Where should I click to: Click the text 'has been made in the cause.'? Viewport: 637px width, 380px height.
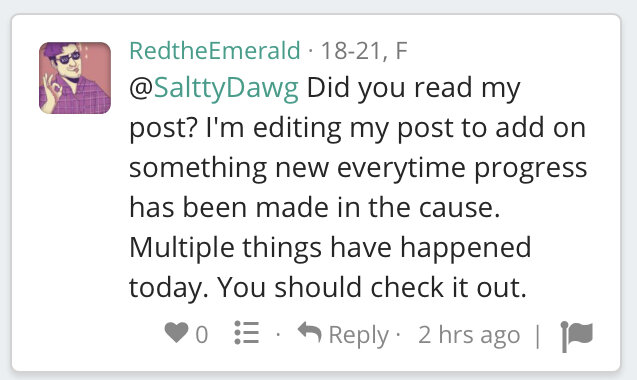(x=314, y=208)
